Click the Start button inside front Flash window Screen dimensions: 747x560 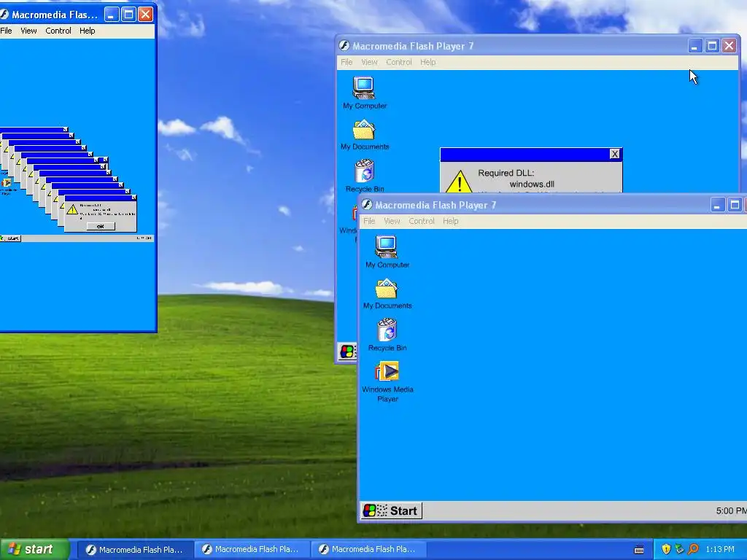[x=391, y=511]
